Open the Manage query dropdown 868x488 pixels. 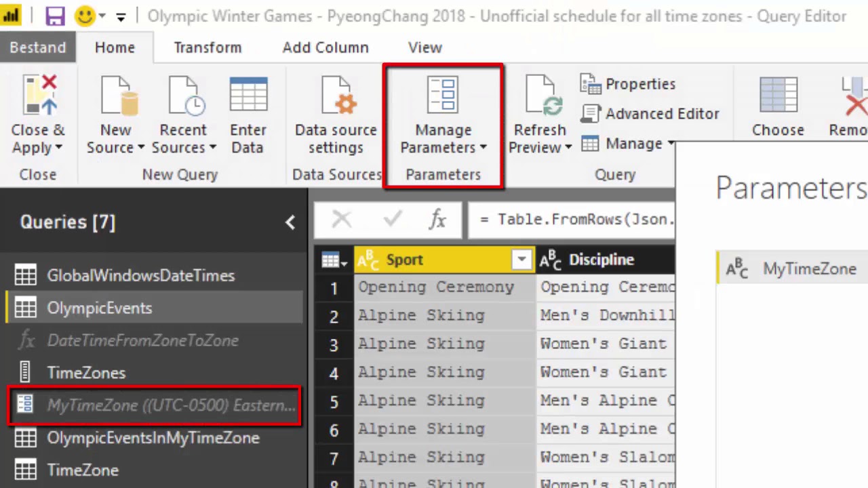coord(629,143)
